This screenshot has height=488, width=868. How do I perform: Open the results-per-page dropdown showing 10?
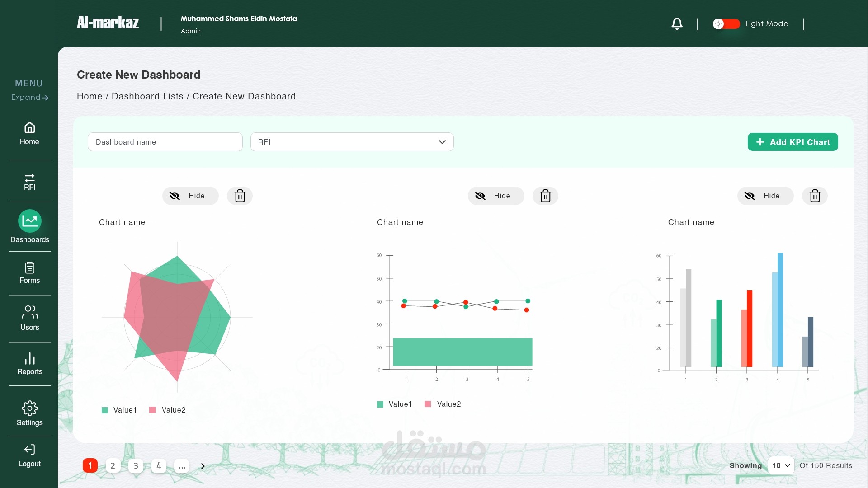click(x=781, y=465)
